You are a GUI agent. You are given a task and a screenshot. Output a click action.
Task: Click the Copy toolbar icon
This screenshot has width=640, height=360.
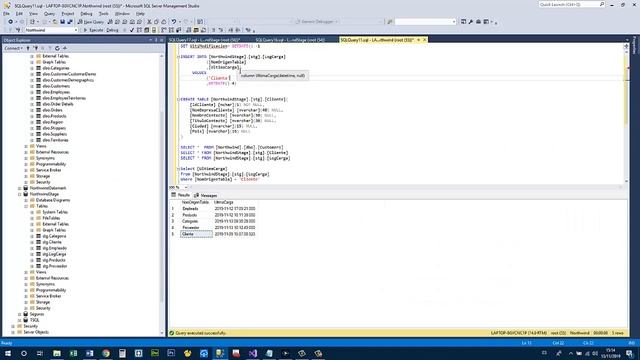[x=156, y=22]
